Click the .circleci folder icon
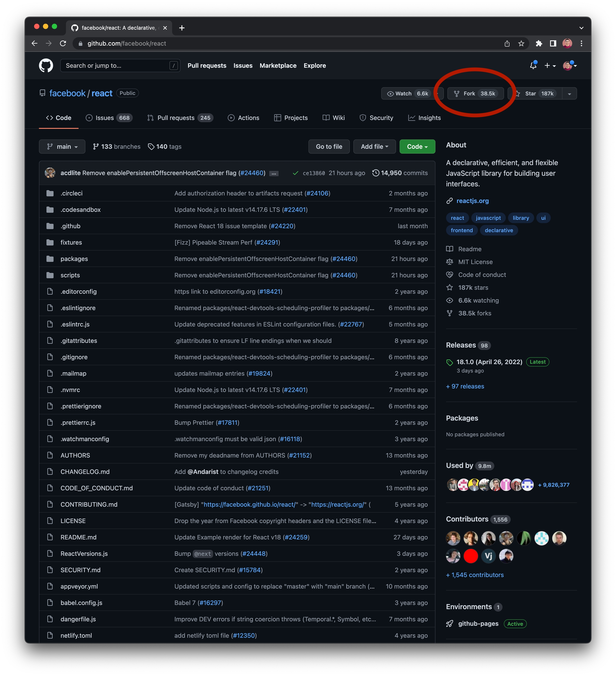The width and height of the screenshot is (616, 676). click(x=50, y=193)
